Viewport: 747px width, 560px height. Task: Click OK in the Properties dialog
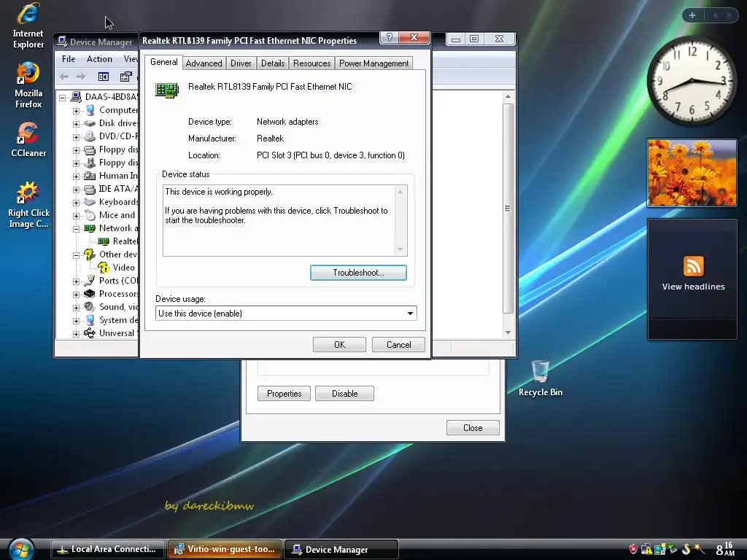coord(339,344)
